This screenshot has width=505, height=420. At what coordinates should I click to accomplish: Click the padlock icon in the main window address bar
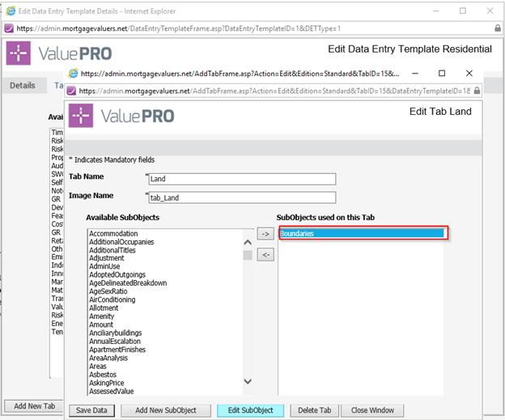(x=498, y=28)
